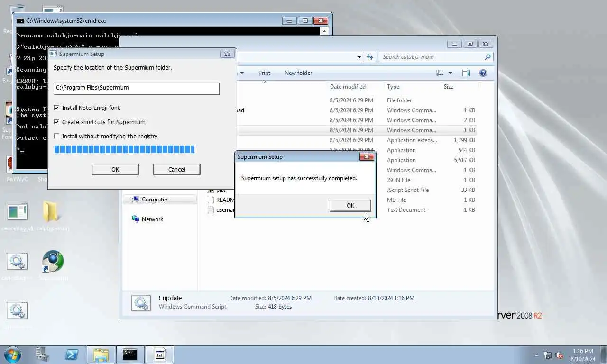The width and height of the screenshot is (607, 364).
Task: Activate the Supermium Setup taskbar button
Action: (x=159, y=355)
